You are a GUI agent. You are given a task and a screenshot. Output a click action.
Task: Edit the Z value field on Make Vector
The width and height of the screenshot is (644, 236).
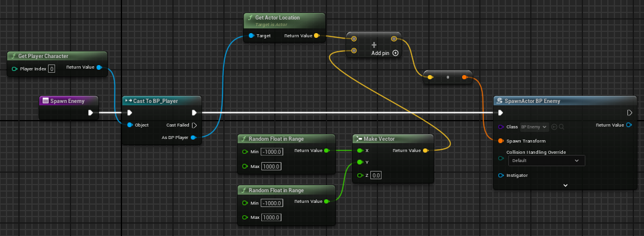pyautogui.click(x=376, y=175)
